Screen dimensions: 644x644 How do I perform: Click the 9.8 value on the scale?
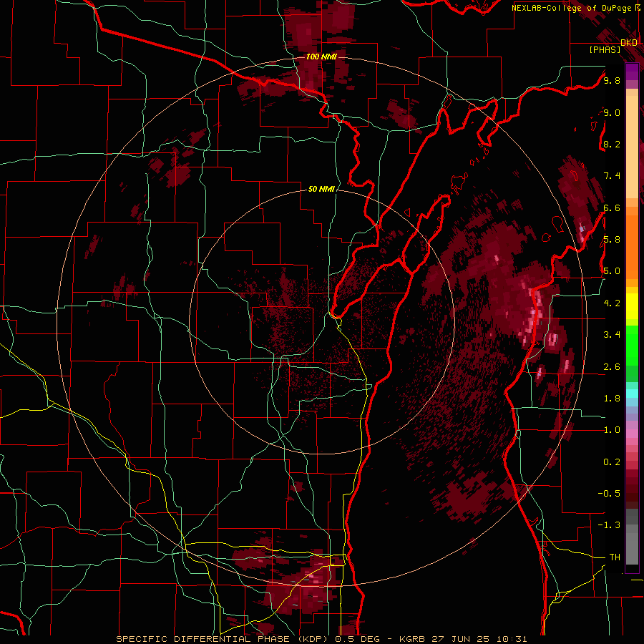(612, 80)
